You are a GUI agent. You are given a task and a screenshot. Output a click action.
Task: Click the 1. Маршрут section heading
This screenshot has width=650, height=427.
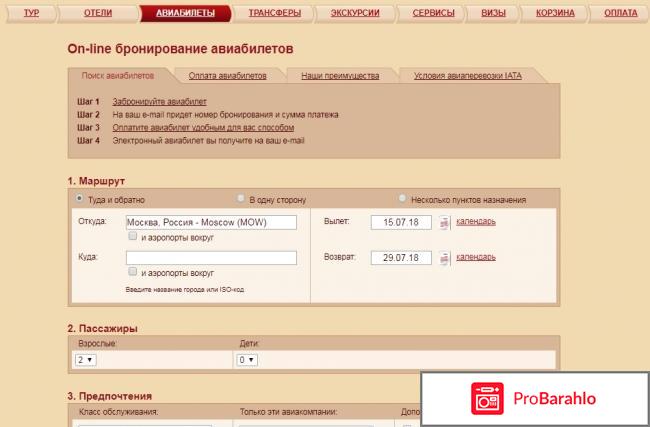click(x=96, y=181)
